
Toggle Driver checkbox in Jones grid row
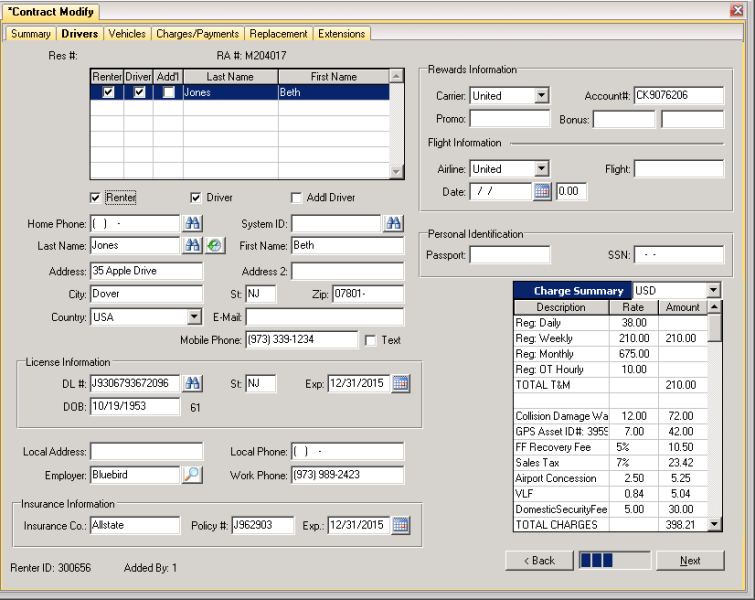pos(139,92)
